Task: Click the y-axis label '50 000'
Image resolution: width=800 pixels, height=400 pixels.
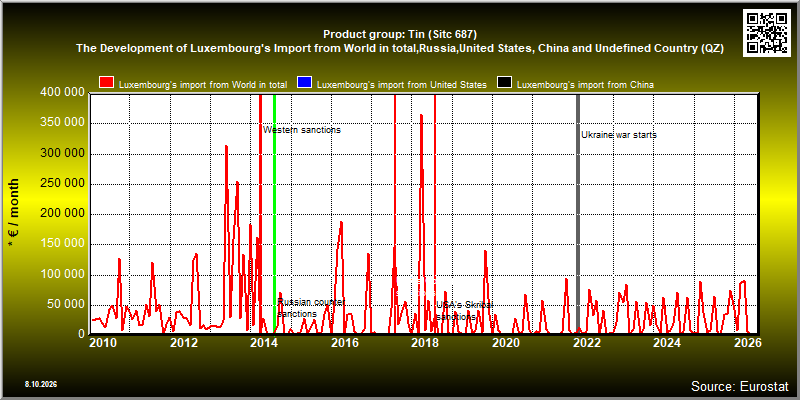Action: [65, 305]
